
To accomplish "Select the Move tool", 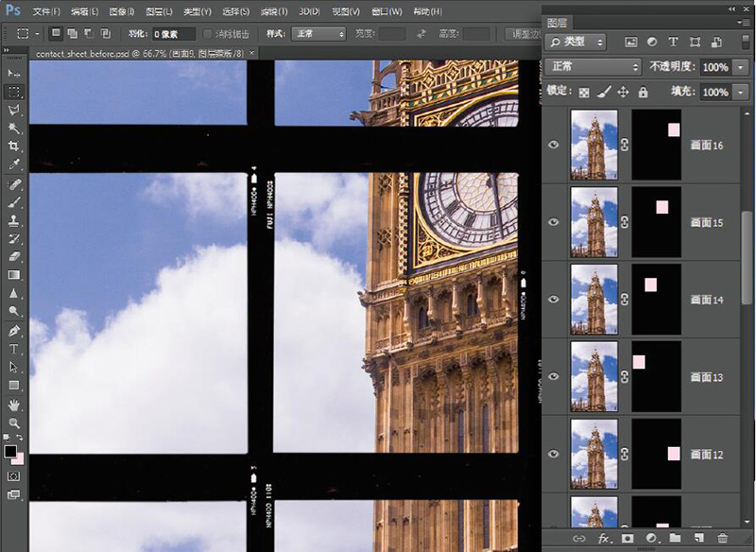I will pyautogui.click(x=14, y=74).
